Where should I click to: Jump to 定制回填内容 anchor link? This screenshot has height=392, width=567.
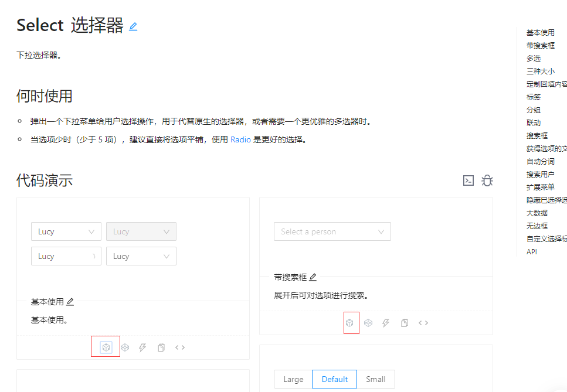546,84
